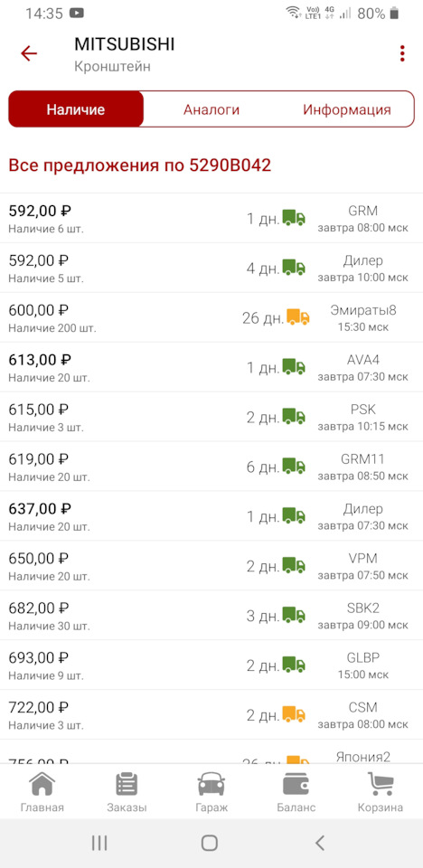
Task: Tap orange truck icon on CSM offer
Action: coord(294,714)
